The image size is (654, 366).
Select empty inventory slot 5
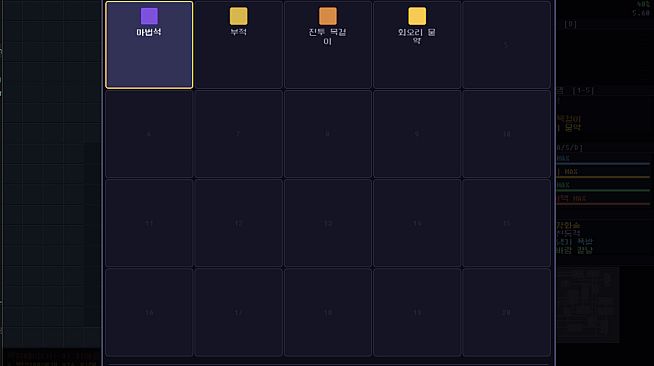pos(506,45)
